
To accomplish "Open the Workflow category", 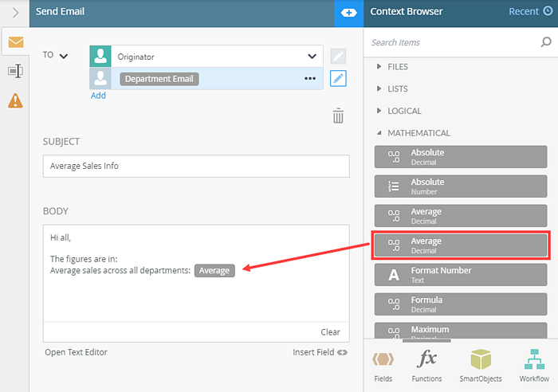I will 534,366.
